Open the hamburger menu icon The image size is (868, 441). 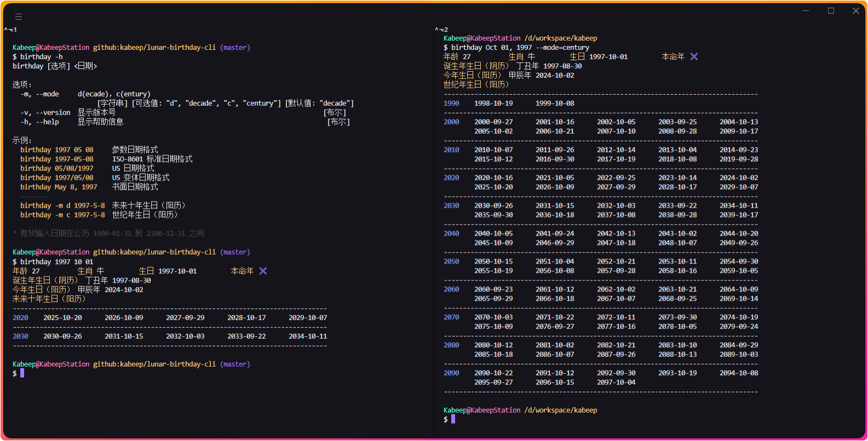[19, 17]
